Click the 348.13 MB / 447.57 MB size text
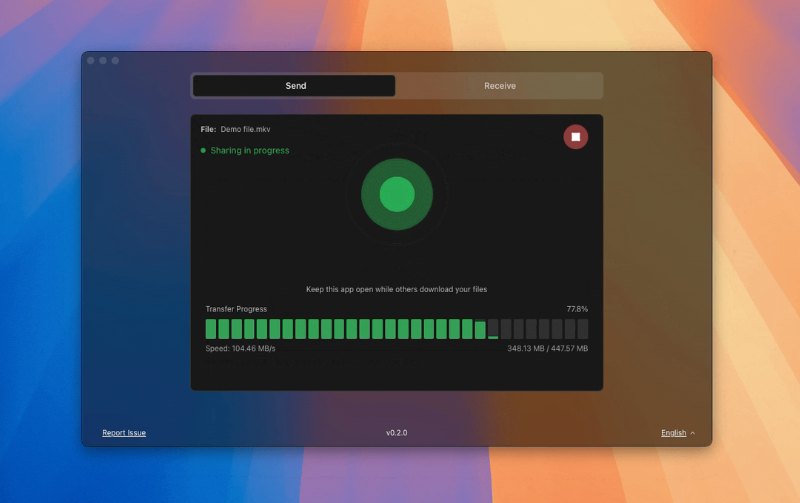Viewport: 800px width, 503px height. click(547, 348)
